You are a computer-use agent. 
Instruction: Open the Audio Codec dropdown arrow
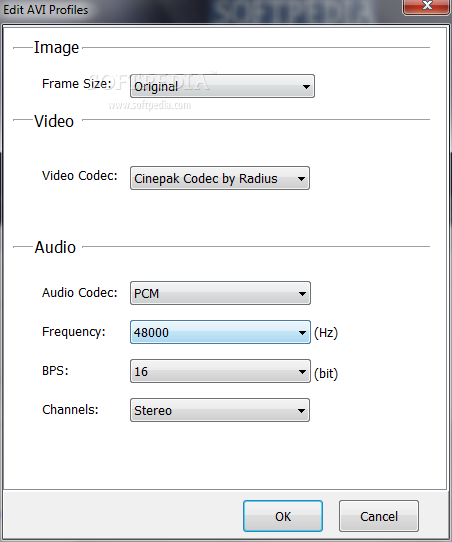click(x=302, y=293)
